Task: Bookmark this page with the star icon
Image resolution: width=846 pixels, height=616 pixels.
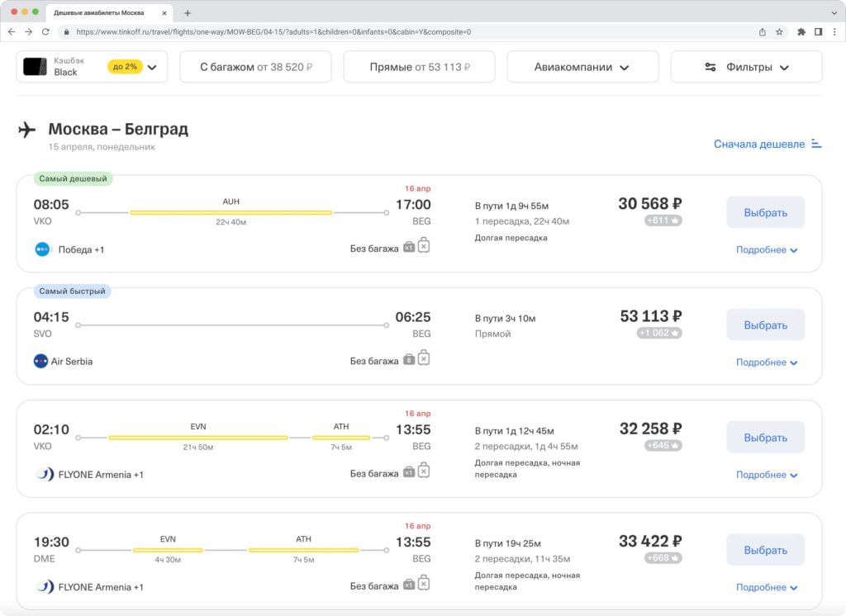Action: pos(780,32)
